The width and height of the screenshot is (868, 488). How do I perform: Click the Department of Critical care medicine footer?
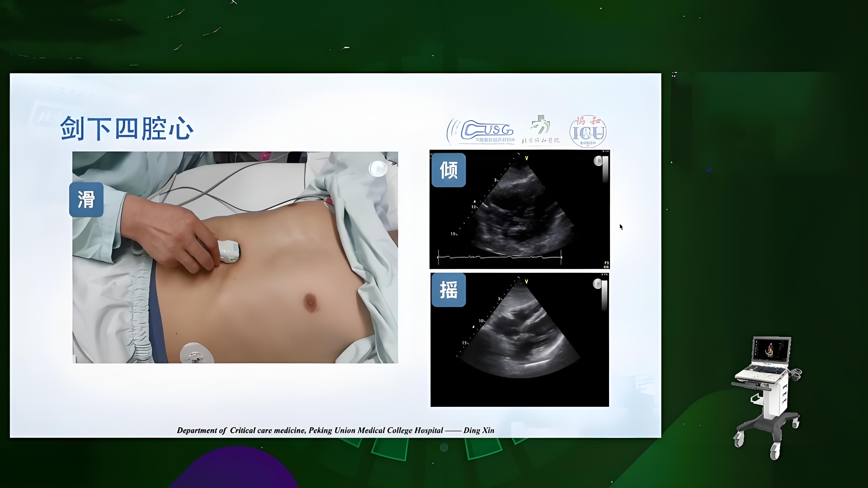pyautogui.click(x=335, y=430)
